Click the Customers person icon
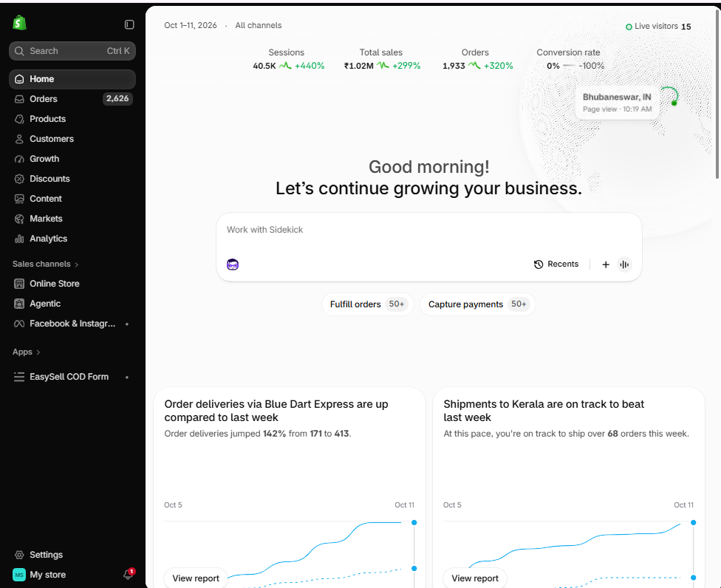Image resolution: width=721 pixels, height=588 pixels. click(19, 139)
